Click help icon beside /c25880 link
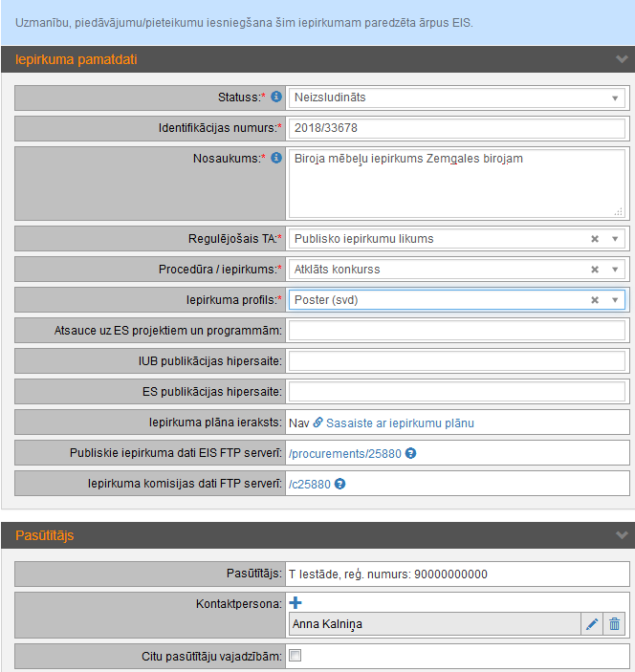Screen dimensions: 635x672 (x=339, y=484)
